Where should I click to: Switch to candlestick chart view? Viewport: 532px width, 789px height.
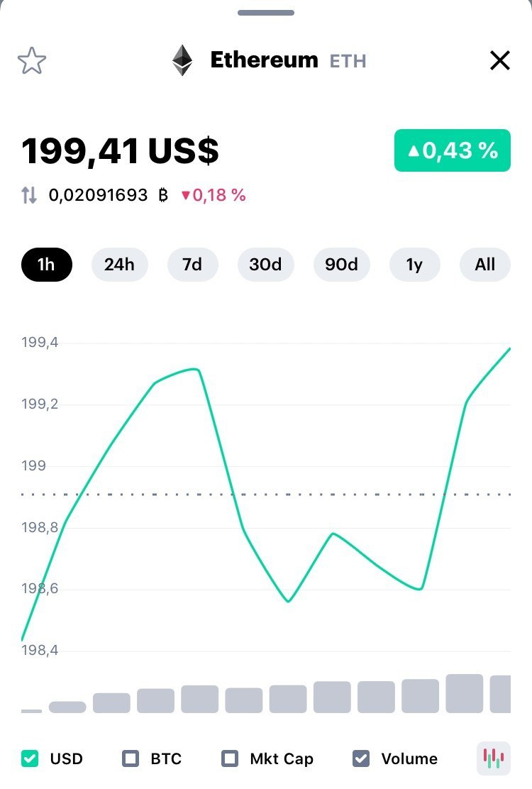pyautogui.click(x=493, y=758)
